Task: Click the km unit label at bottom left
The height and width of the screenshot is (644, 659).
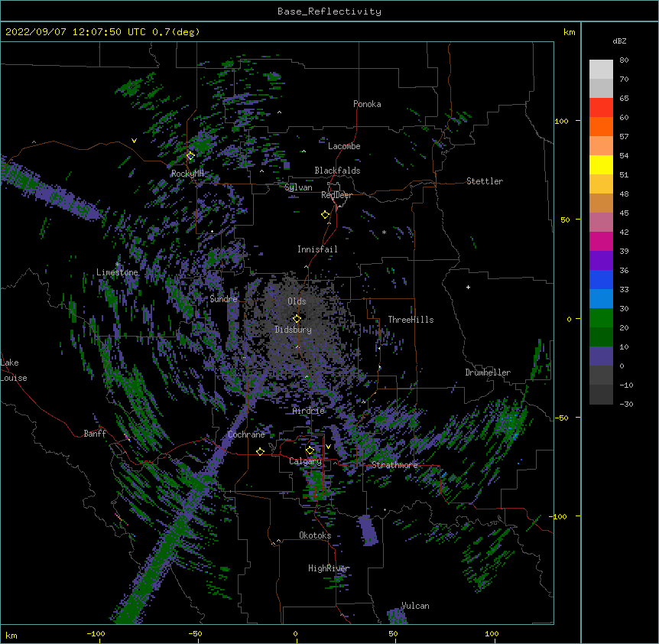Action: click(x=11, y=635)
